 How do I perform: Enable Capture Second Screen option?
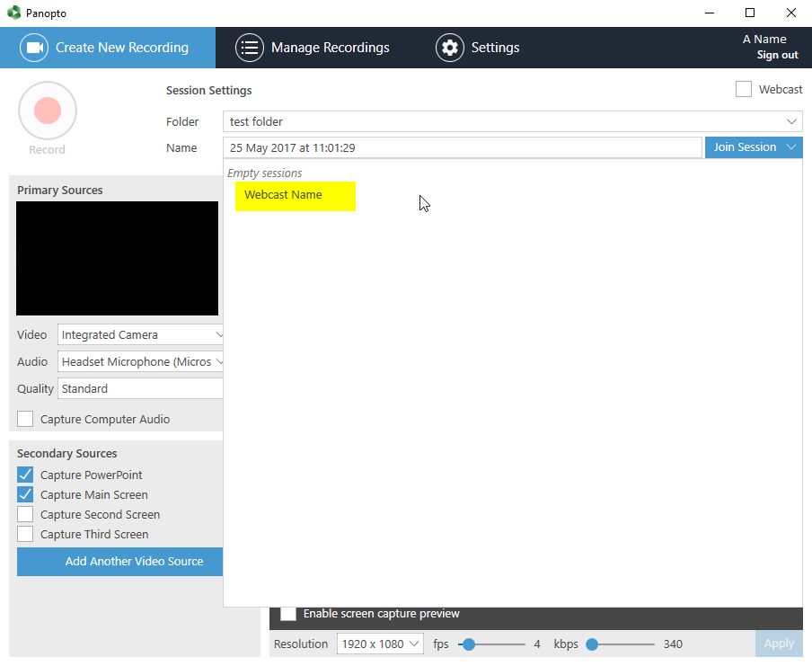point(25,514)
